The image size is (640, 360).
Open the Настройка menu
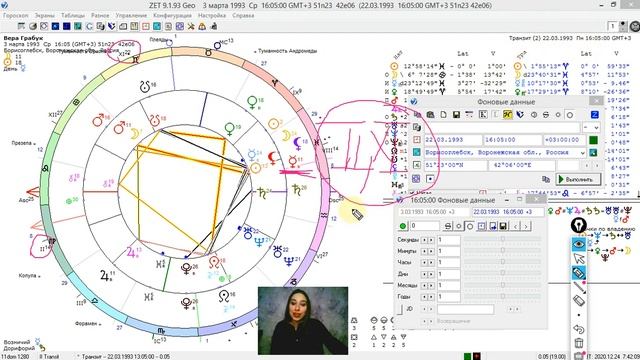pos(212,16)
